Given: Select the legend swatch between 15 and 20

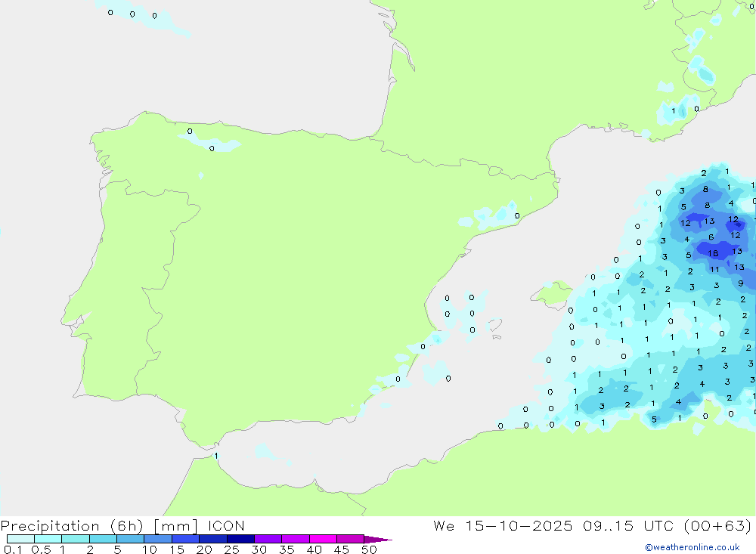Looking at the screenshot, I should (x=185, y=539).
